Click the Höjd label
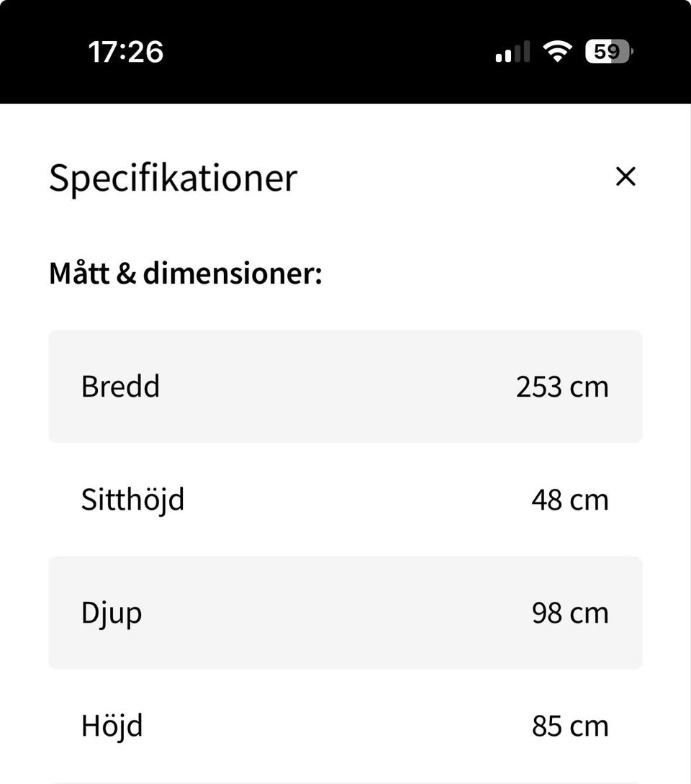The height and width of the screenshot is (784, 691). [x=112, y=726]
